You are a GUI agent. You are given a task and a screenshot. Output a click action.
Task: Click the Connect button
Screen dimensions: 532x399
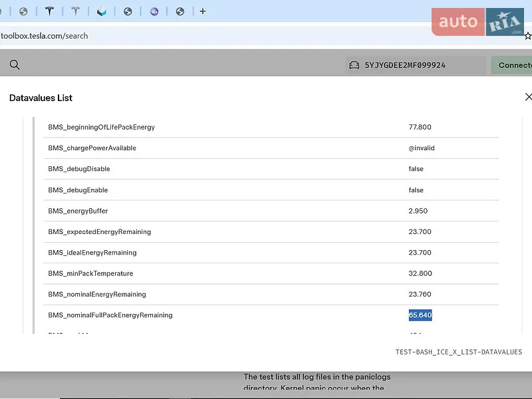(x=511, y=65)
